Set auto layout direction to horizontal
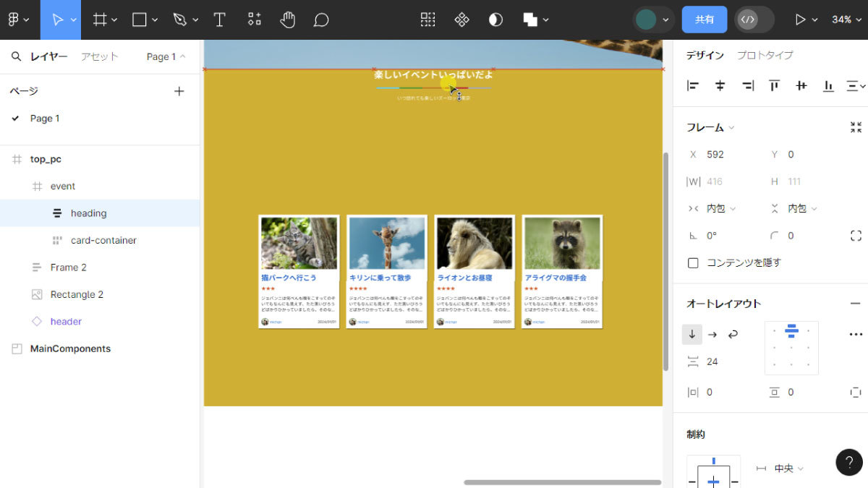Screen dimensions: 868x488 [x=712, y=334]
